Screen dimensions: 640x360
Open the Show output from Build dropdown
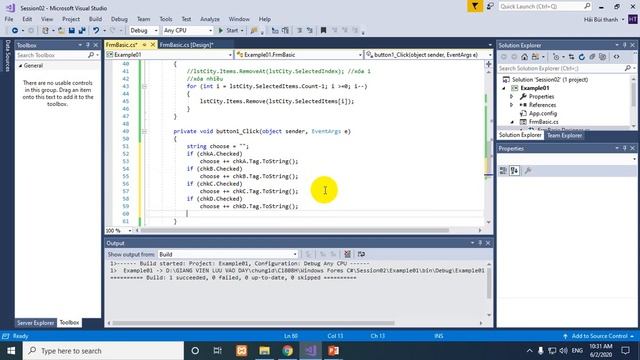[x=228, y=254]
